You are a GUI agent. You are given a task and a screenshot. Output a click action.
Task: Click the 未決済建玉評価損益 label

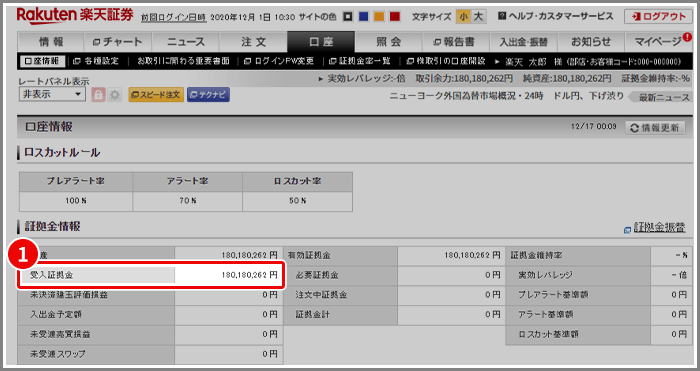pos(69,295)
